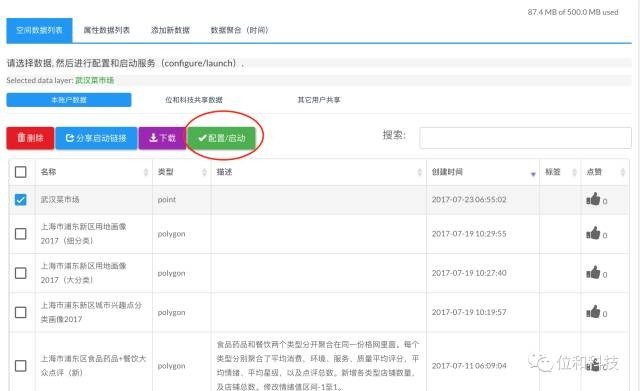Click the blue 分享启动链接 share button
This screenshot has width=640, height=391.
click(x=96, y=138)
